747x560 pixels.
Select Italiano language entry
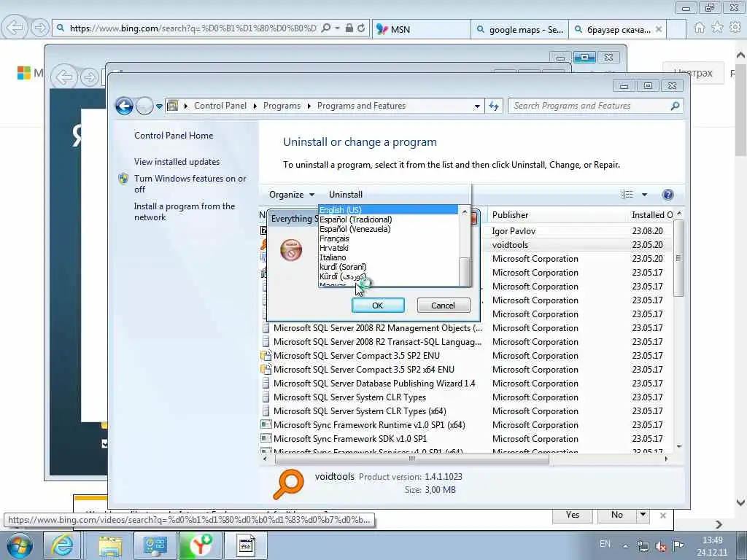pyautogui.click(x=333, y=257)
